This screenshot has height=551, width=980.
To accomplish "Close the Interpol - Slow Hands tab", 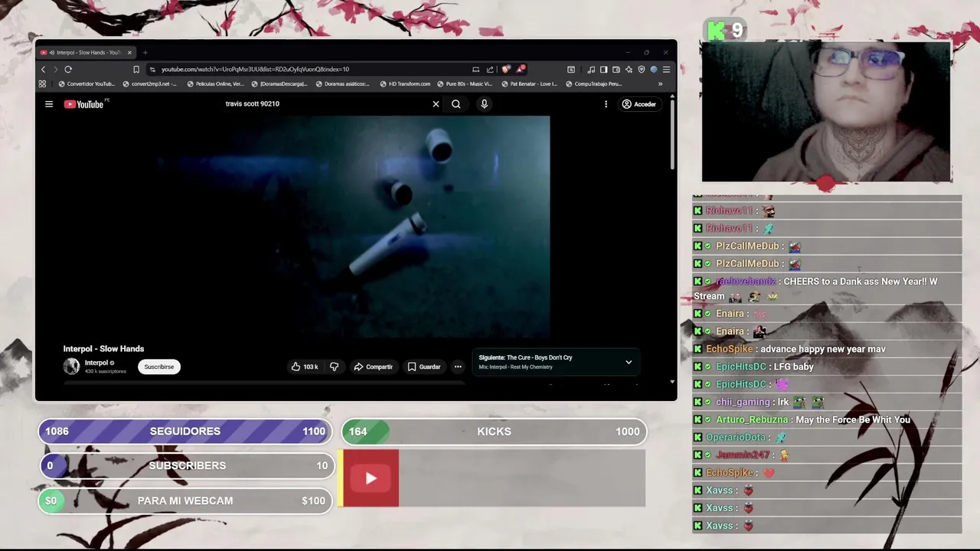I will point(129,53).
